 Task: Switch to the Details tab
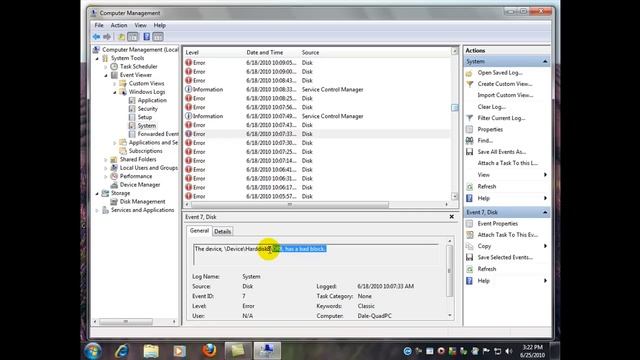pyautogui.click(x=222, y=231)
